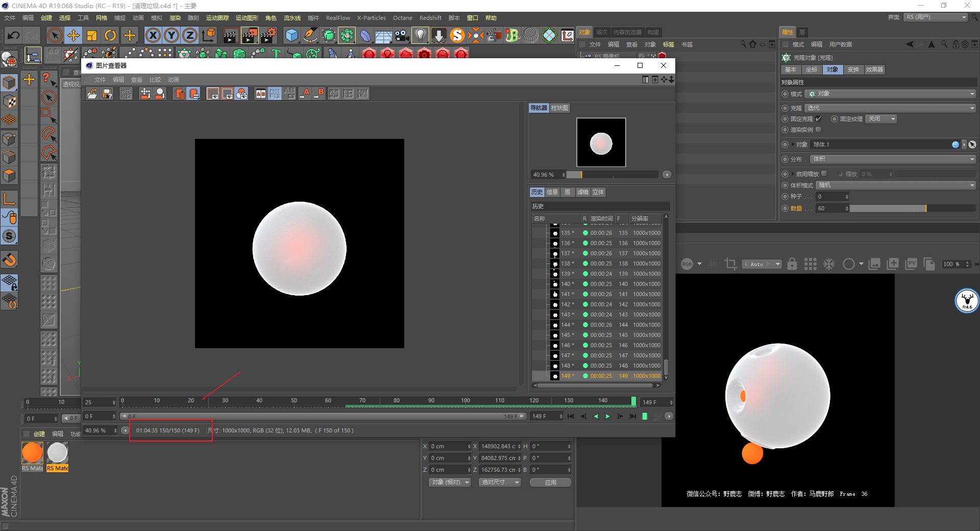Viewport: 980px width, 531px height.
Task: Open the Redshift menu
Action: [430, 18]
